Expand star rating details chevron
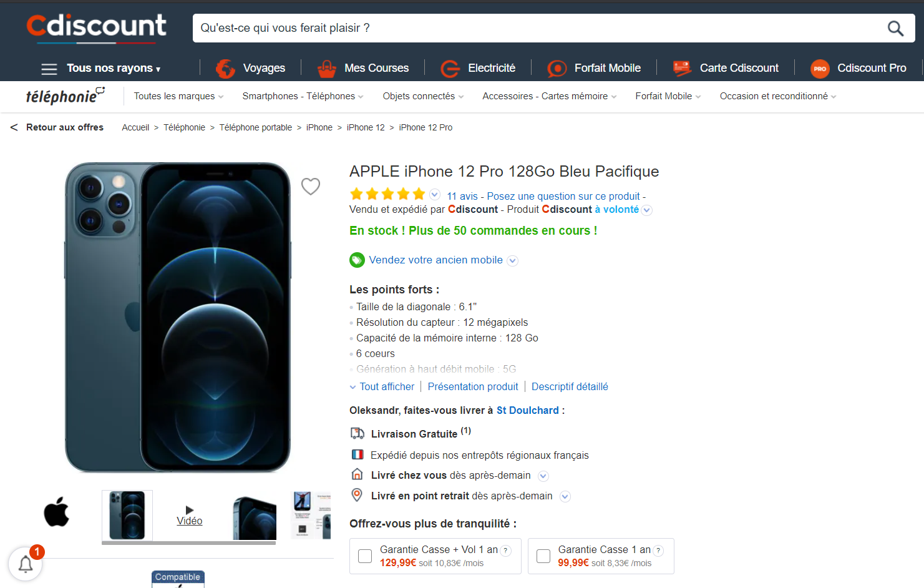Viewport: 924px width, 588px height. (435, 194)
